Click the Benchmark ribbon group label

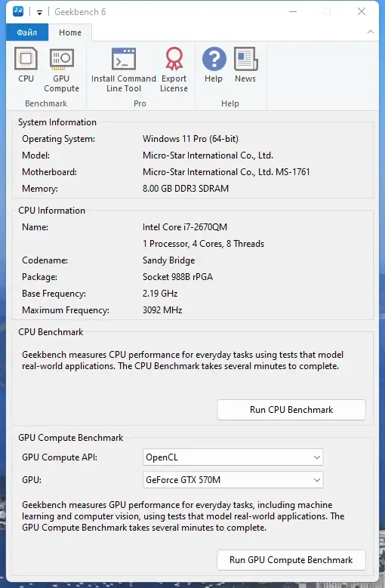tap(46, 103)
